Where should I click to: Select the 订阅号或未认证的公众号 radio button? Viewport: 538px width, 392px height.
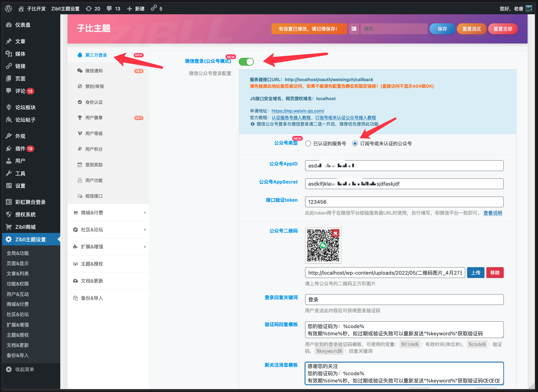(355, 143)
